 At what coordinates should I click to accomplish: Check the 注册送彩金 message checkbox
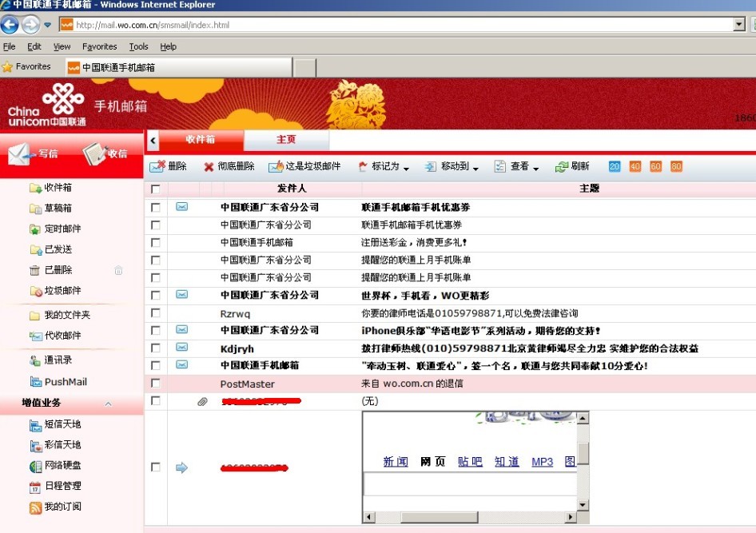click(155, 242)
